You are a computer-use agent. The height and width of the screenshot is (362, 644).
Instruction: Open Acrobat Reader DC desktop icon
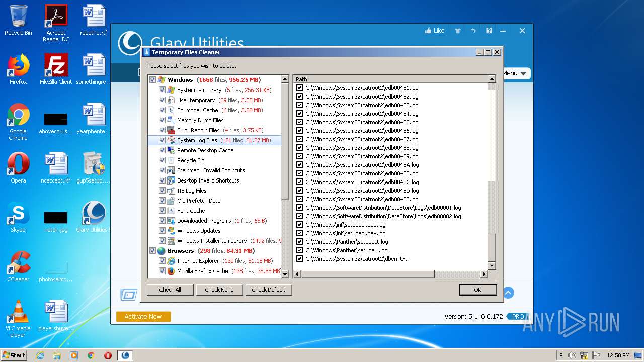click(x=56, y=23)
